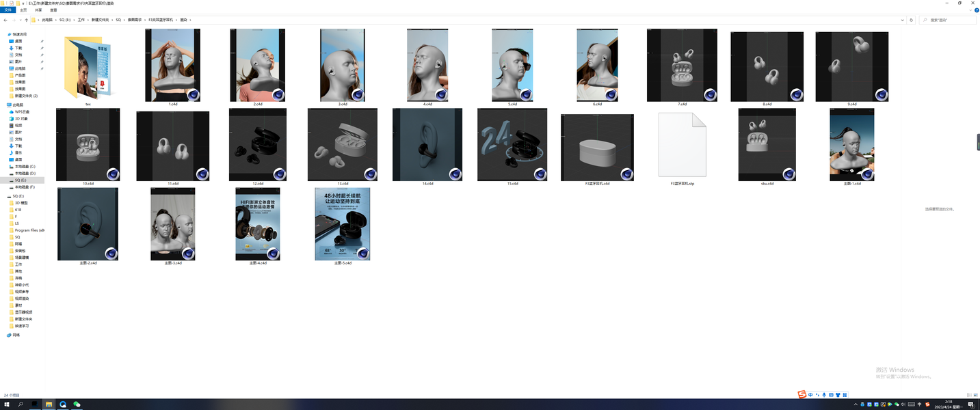Image resolution: width=980 pixels, height=410 pixels.
Task: Select the 15.c4d file
Action: coord(512,145)
